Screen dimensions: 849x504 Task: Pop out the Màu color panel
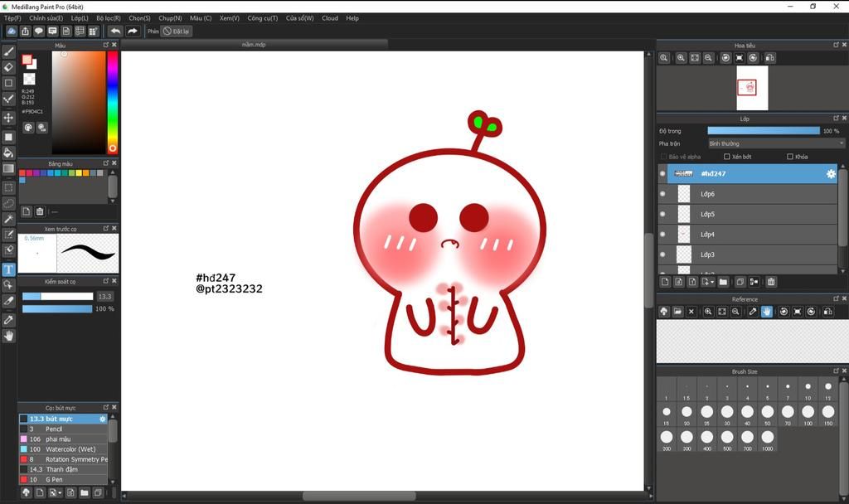click(106, 45)
